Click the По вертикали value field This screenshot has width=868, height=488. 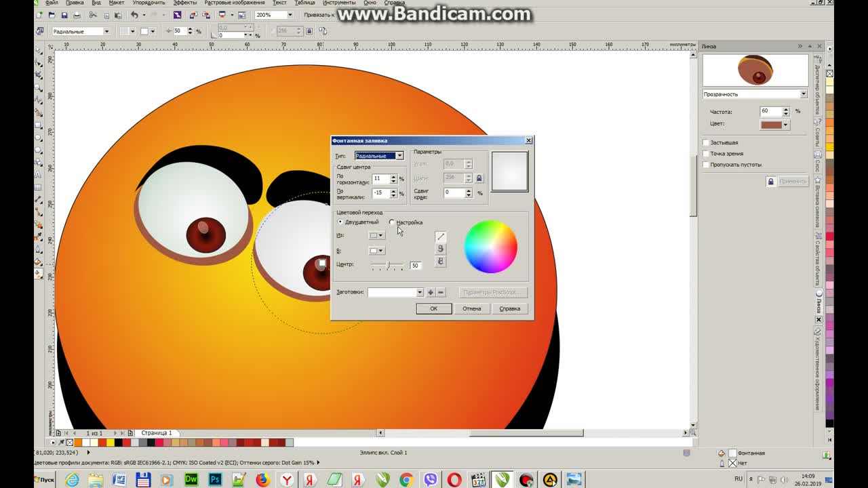(380, 193)
